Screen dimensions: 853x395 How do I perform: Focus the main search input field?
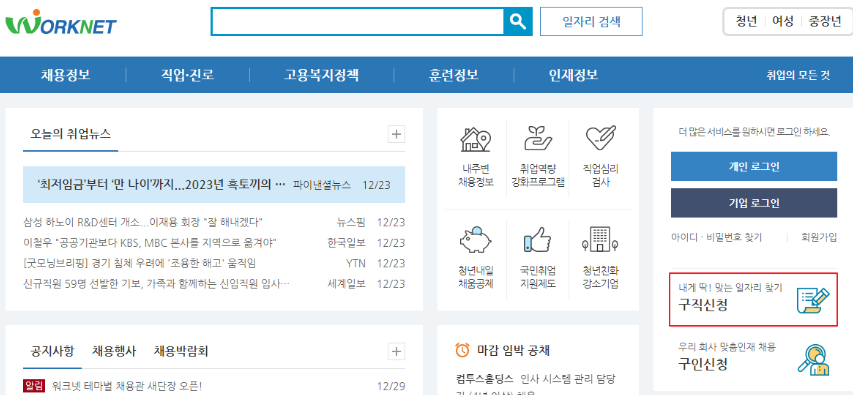point(357,22)
